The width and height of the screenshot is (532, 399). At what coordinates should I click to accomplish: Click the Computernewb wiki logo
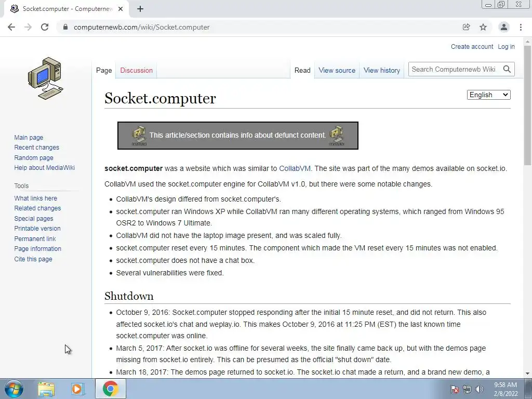[46, 78]
